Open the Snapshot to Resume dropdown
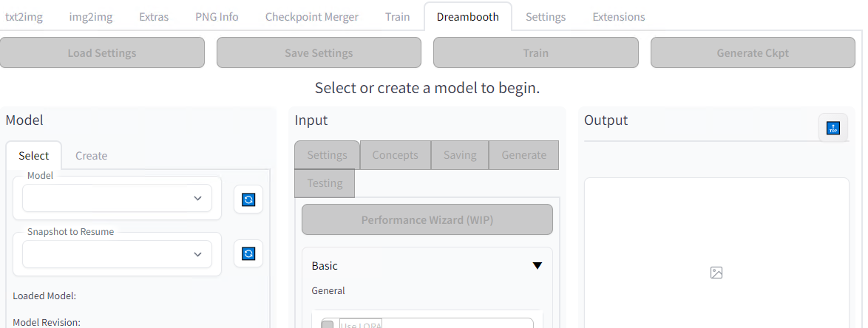The width and height of the screenshot is (868, 328). pyautogui.click(x=118, y=254)
